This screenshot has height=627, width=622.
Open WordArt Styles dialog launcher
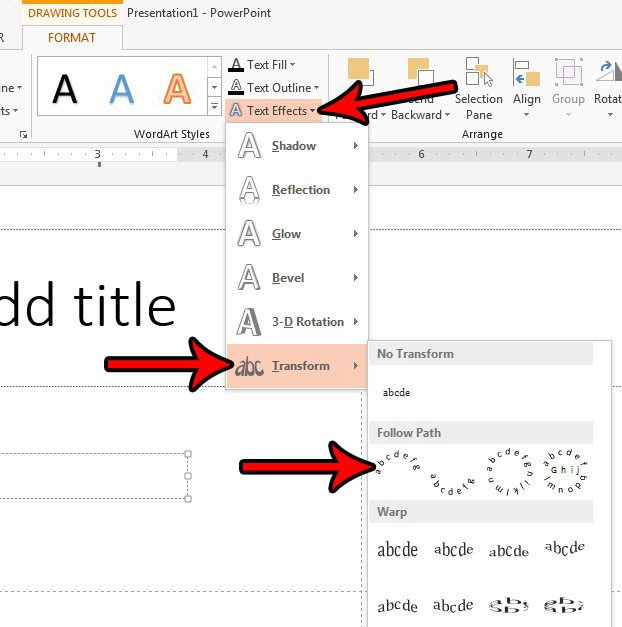(23, 135)
